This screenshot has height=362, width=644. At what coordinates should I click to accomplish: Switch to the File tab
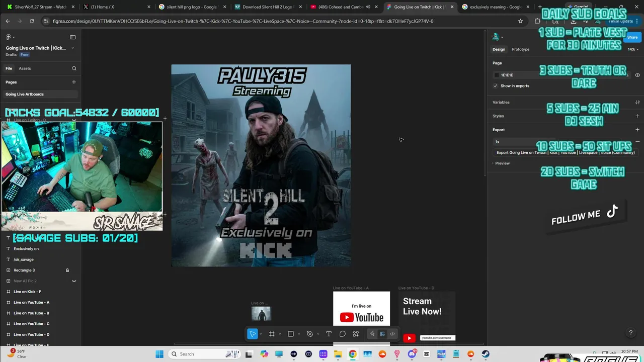pyautogui.click(x=9, y=68)
